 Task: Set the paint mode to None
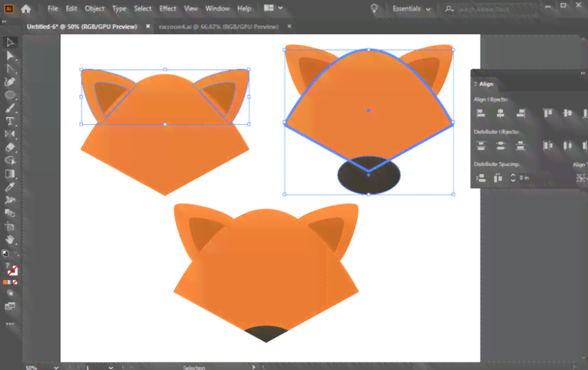[15, 282]
